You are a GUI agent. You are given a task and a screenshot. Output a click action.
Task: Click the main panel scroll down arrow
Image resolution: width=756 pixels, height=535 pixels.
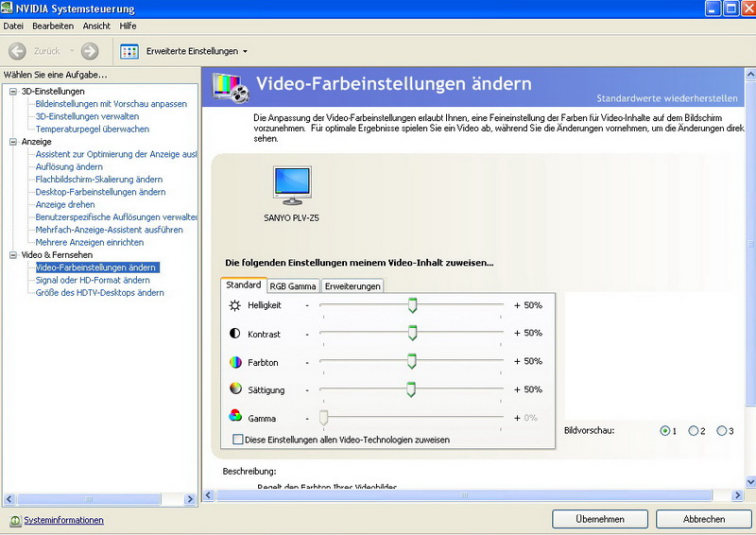(750, 481)
